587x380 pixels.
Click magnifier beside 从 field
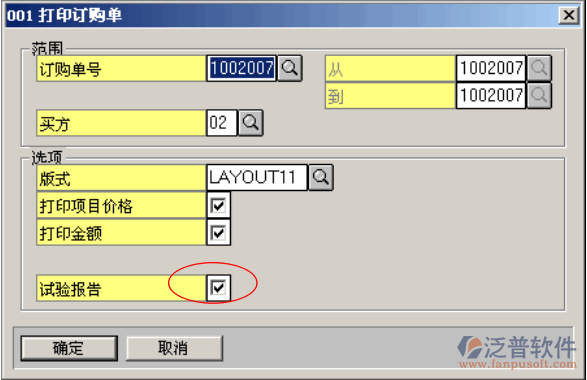[539, 68]
